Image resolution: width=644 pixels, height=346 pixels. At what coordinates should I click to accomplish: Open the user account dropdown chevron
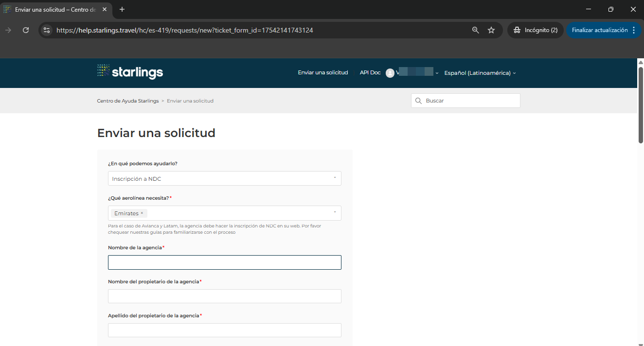pyautogui.click(x=437, y=73)
